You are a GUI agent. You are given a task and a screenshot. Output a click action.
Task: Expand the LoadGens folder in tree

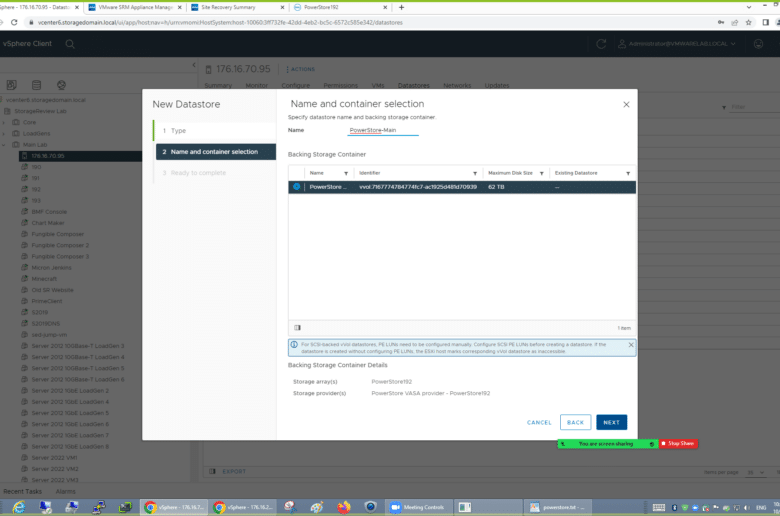tap(4, 133)
